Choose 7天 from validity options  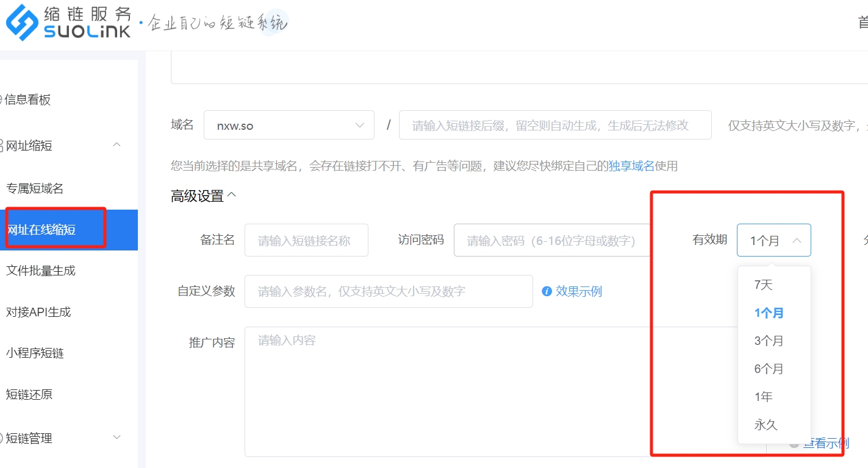(x=764, y=285)
